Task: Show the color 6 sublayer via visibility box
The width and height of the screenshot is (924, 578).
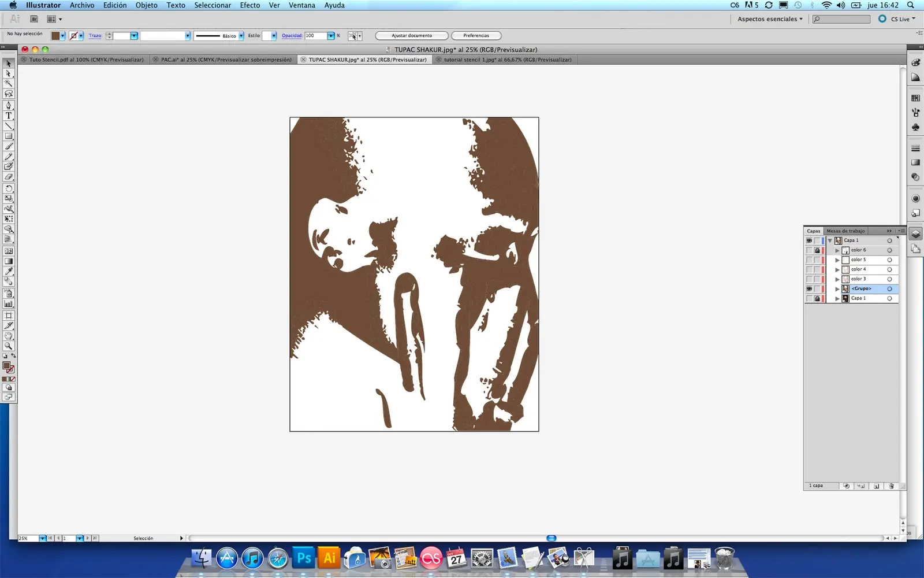Action: (809, 250)
